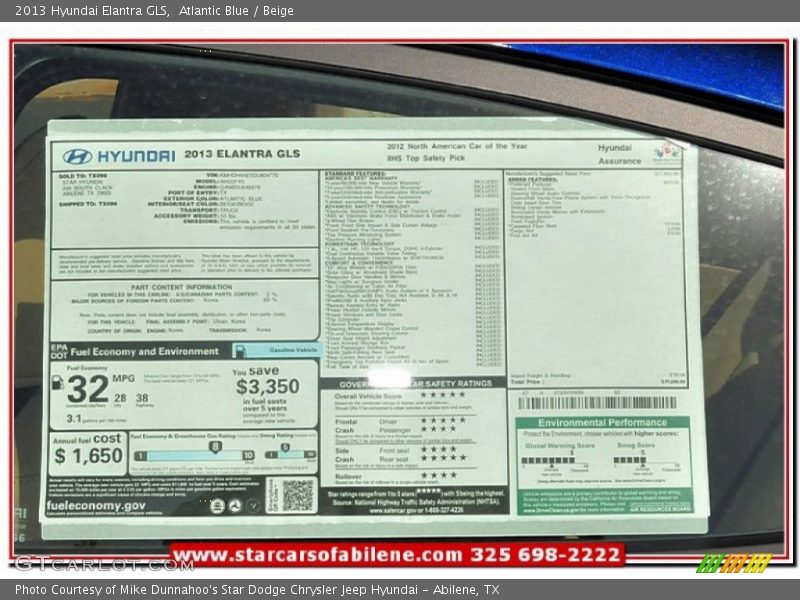800x600 pixels.
Task: Click the 'You save $3,350' amount
Action: (267, 386)
